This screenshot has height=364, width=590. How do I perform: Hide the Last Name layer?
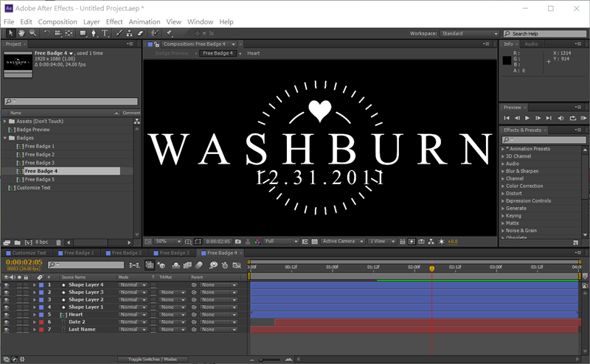7,329
